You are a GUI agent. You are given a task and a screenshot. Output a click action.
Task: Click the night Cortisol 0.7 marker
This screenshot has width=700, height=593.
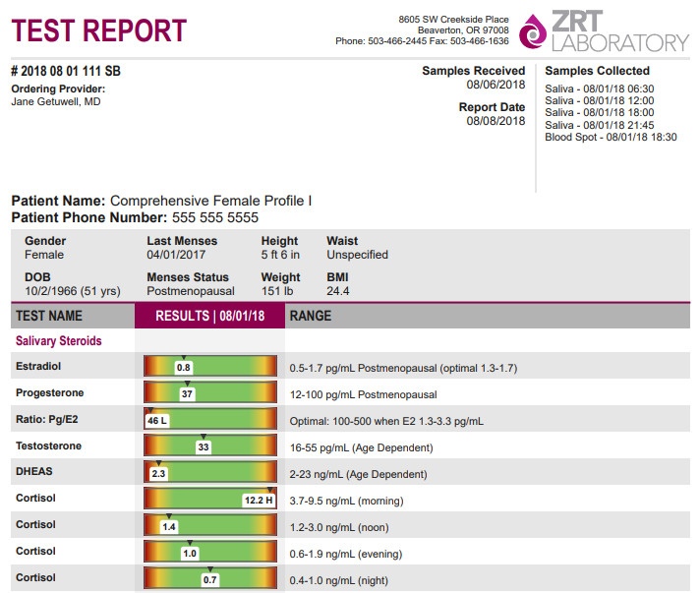click(x=209, y=580)
